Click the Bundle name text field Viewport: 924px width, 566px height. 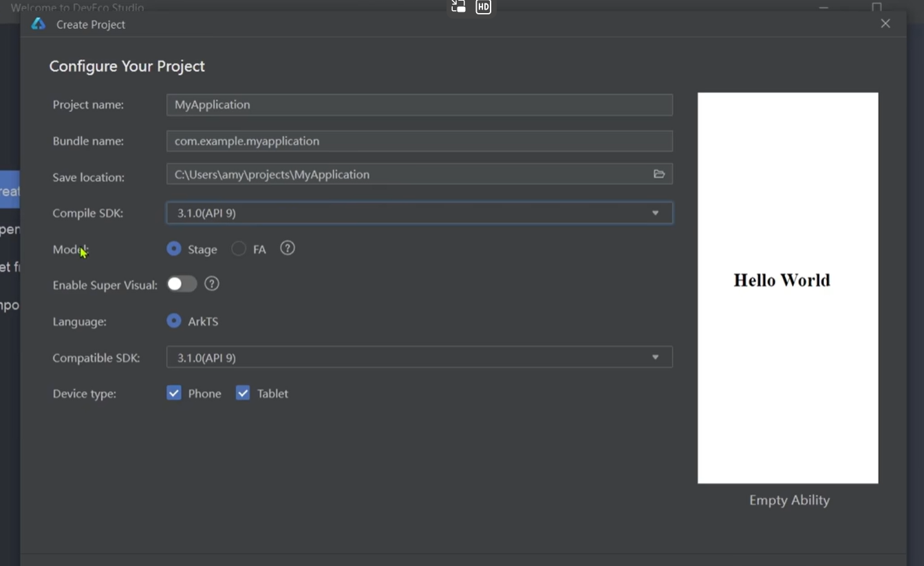(419, 141)
